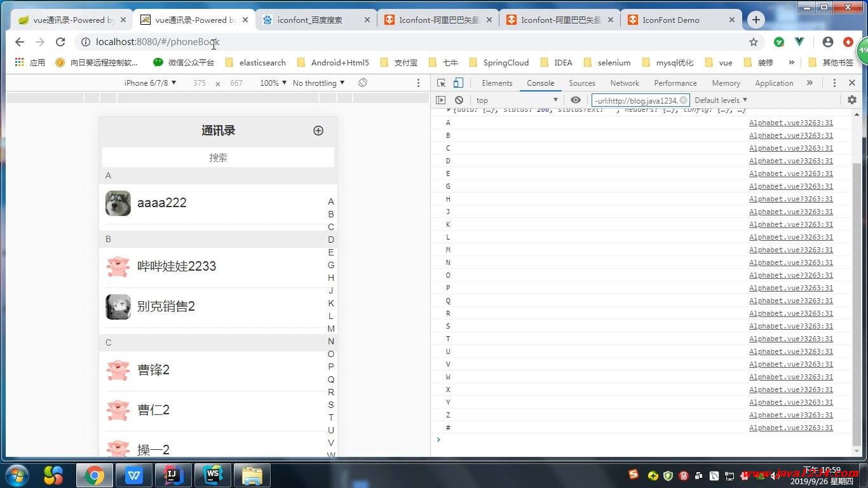Open file explorer from the taskbar
This screenshot has height=488, width=868.
(252, 475)
